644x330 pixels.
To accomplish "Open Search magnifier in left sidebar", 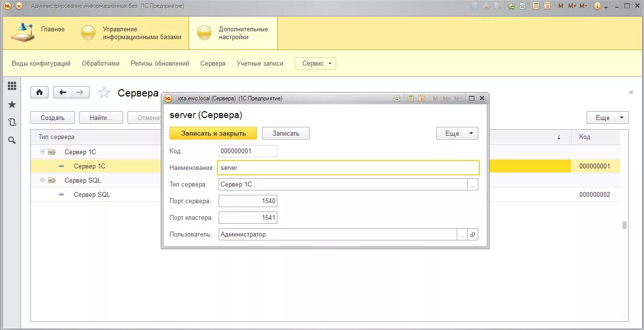I will pos(12,140).
